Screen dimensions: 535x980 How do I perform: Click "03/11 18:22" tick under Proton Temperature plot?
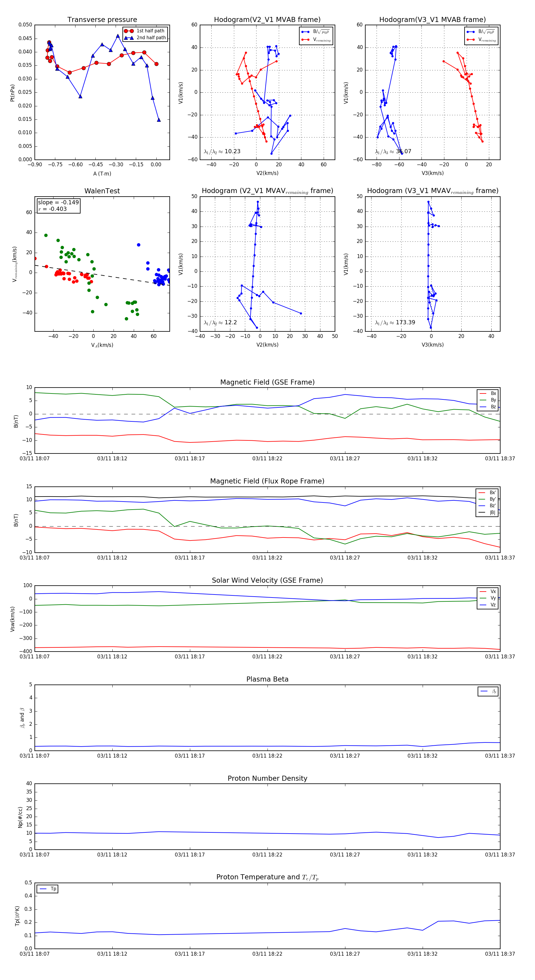267,954
